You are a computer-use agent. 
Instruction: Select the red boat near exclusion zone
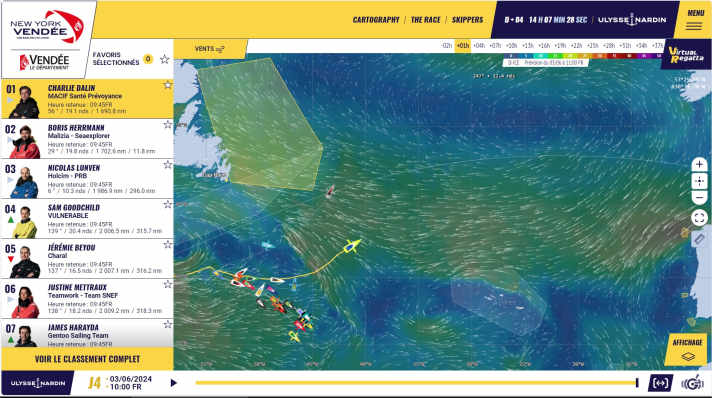tap(331, 191)
